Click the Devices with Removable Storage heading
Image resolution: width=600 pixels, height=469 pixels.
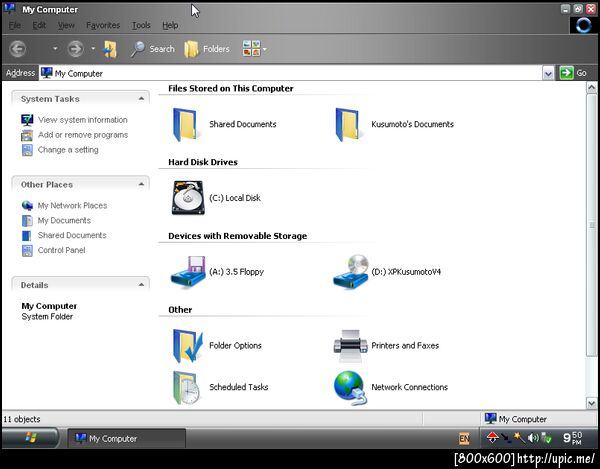pyautogui.click(x=238, y=236)
